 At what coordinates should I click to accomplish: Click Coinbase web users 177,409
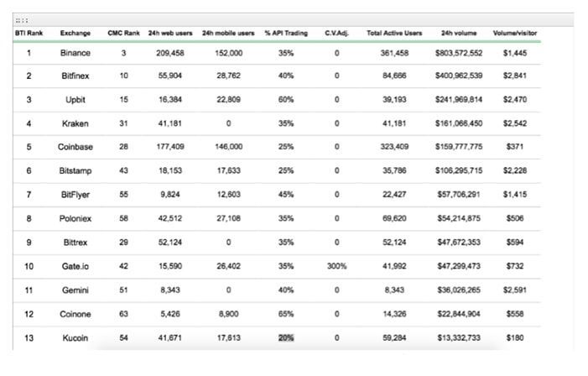click(x=170, y=147)
